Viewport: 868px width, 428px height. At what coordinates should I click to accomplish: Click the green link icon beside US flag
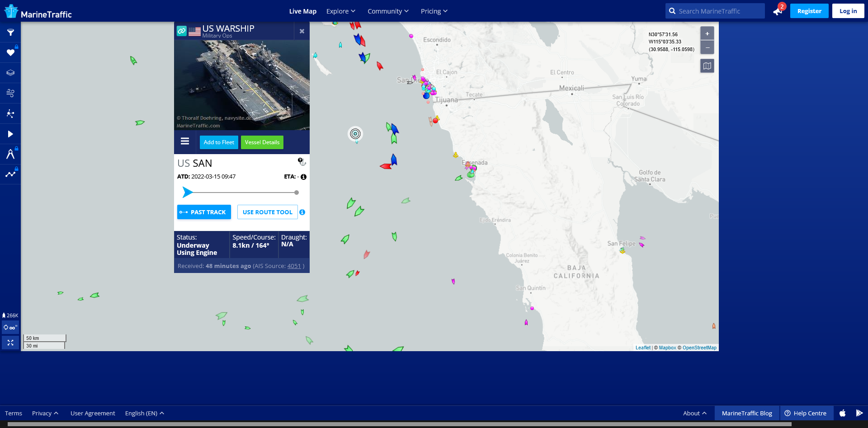pos(181,31)
